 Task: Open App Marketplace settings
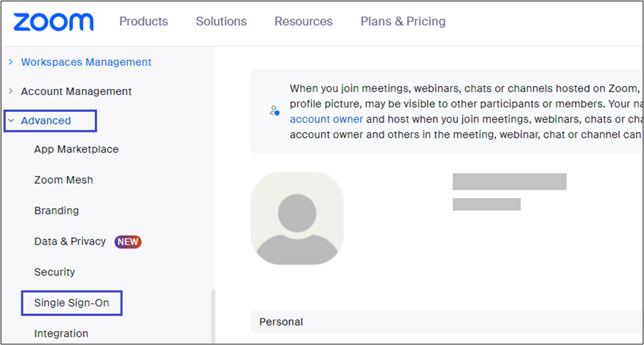point(76,149)
